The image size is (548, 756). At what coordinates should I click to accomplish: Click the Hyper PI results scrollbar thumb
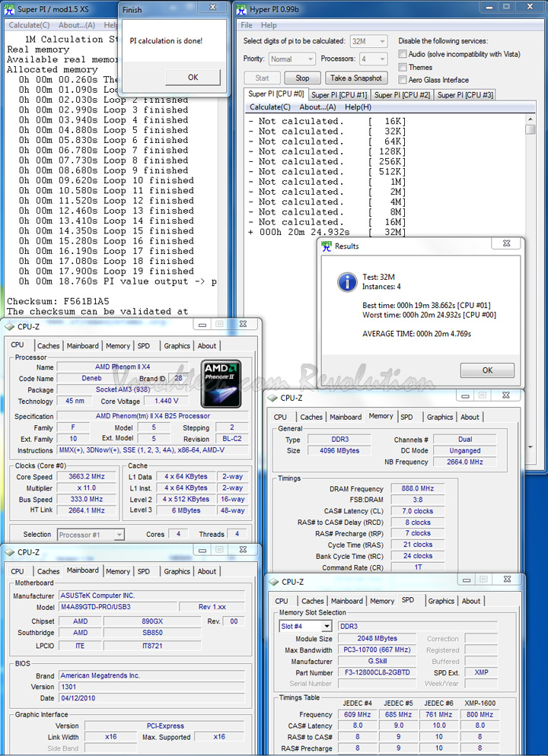(x=530, y=130)
